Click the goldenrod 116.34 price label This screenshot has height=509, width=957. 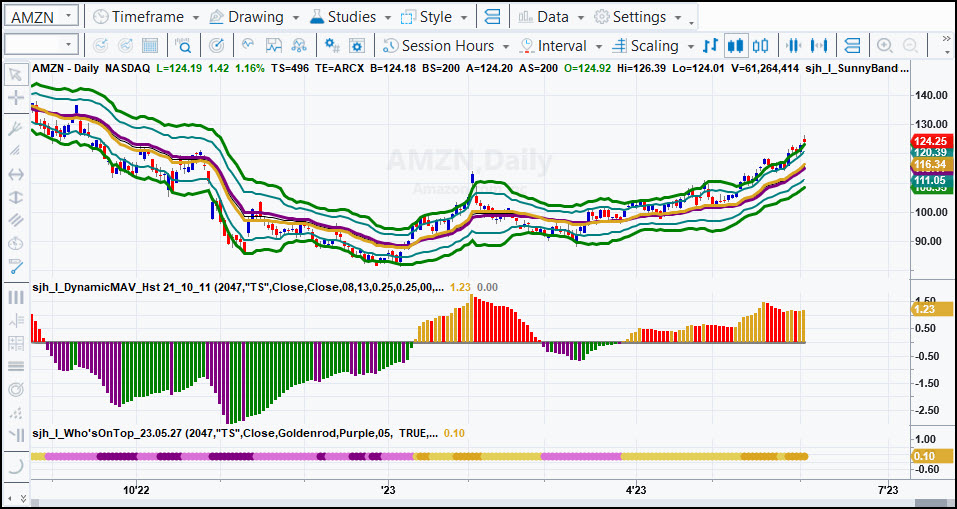coord(930,165)
